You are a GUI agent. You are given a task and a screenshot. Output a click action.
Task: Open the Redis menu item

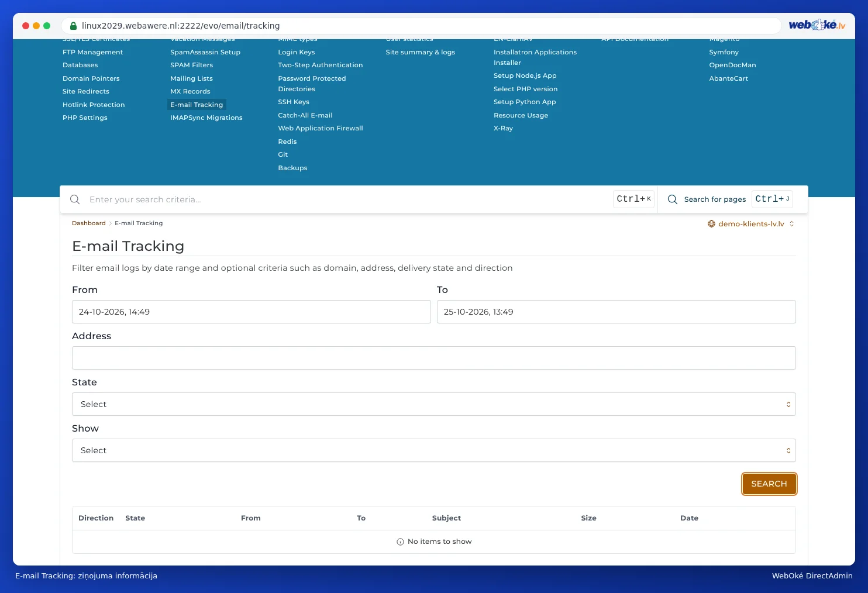pyautogui.click(x=287, y=142)
